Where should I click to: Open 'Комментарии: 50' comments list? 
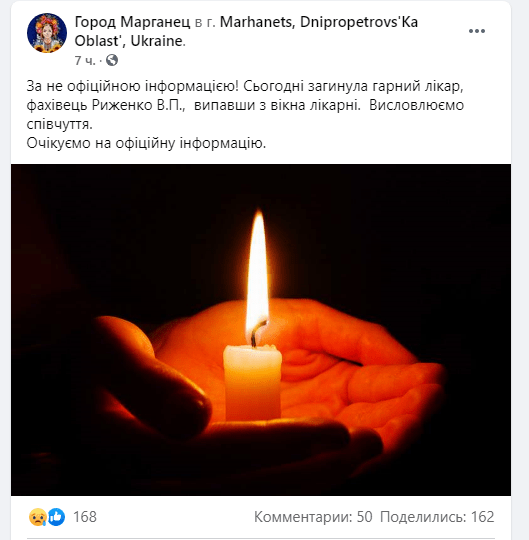tap(313, 517)
